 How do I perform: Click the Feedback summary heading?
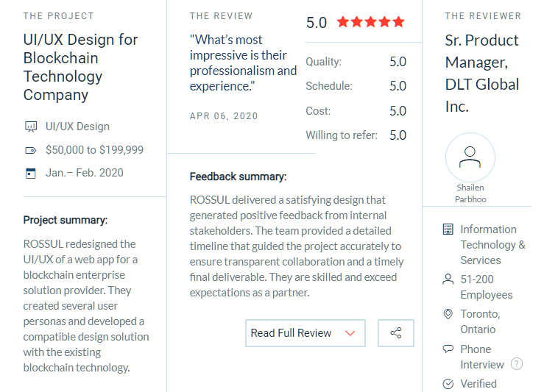pos(238,177)
